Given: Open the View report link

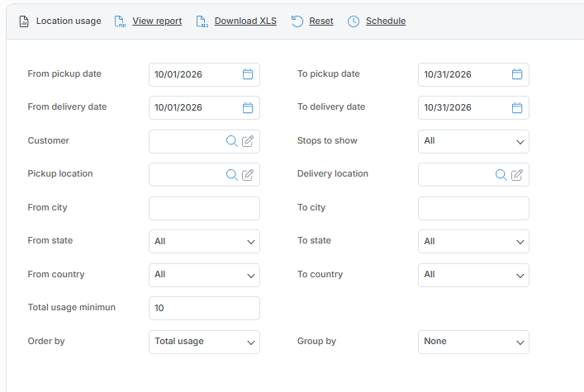Looking at the screenshot, I should tap(157, 21).
